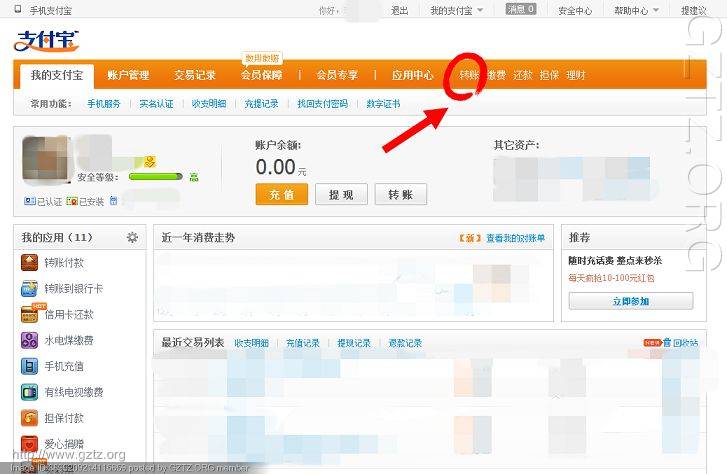
Task: Open the 充值记录 link
Action: [303, 343]
